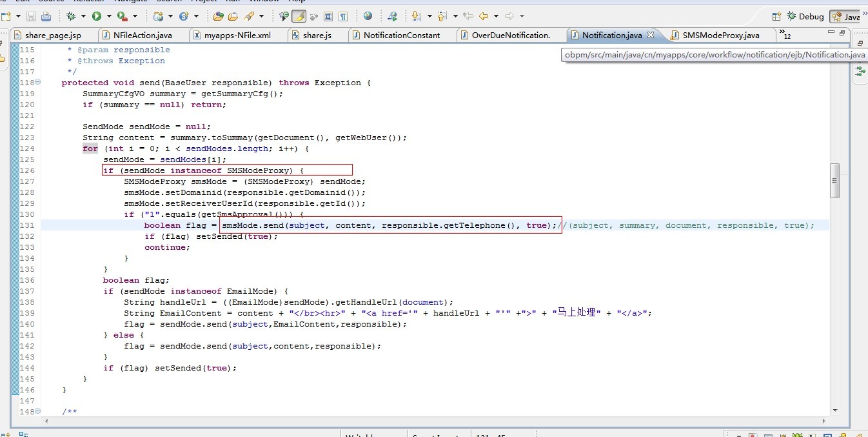Click the Open Task folder icon
868x437 pixels.
233,16
